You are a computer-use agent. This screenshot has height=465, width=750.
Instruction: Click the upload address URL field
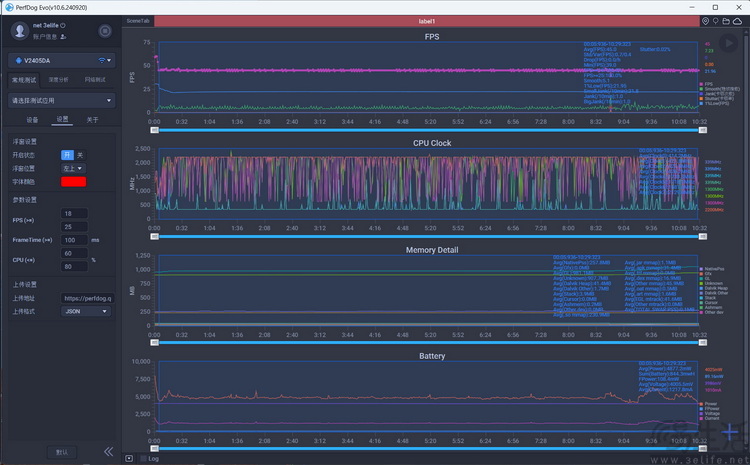click(88, 298)
